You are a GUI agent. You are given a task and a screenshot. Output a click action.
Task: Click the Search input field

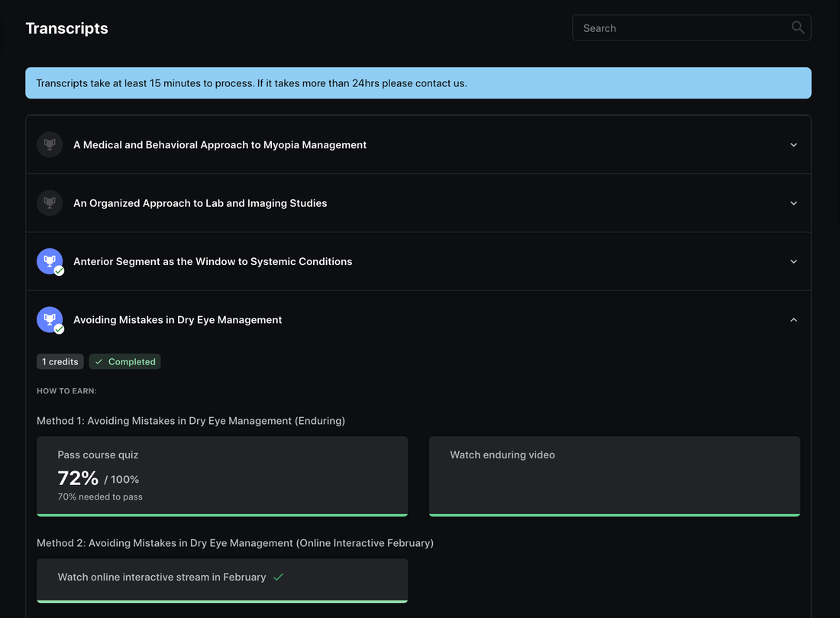pos(680,27)
